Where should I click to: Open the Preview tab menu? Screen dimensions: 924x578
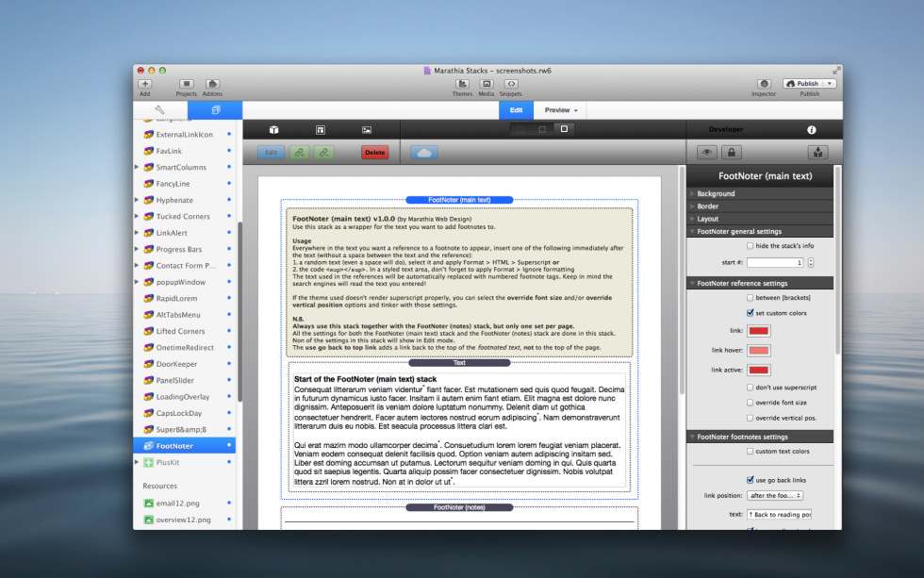pos(561,110)
